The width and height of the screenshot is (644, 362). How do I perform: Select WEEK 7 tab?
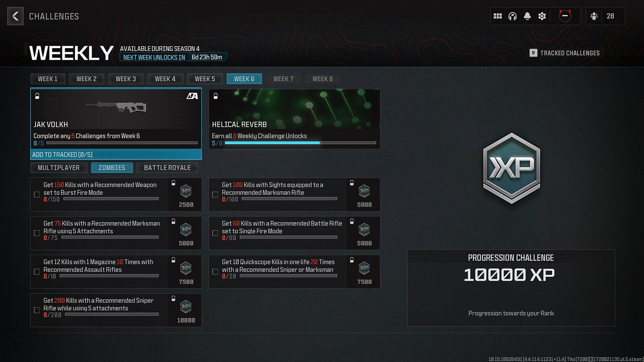pos(283,79)
